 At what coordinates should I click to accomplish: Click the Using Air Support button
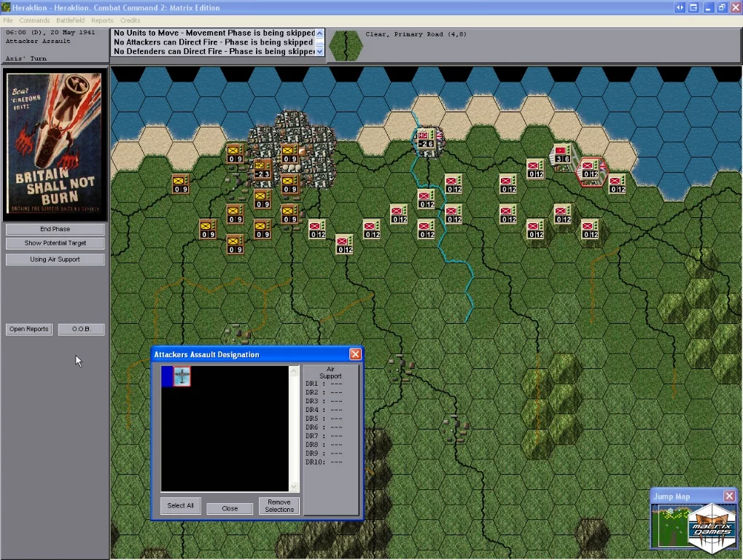[x=55, y=259]
